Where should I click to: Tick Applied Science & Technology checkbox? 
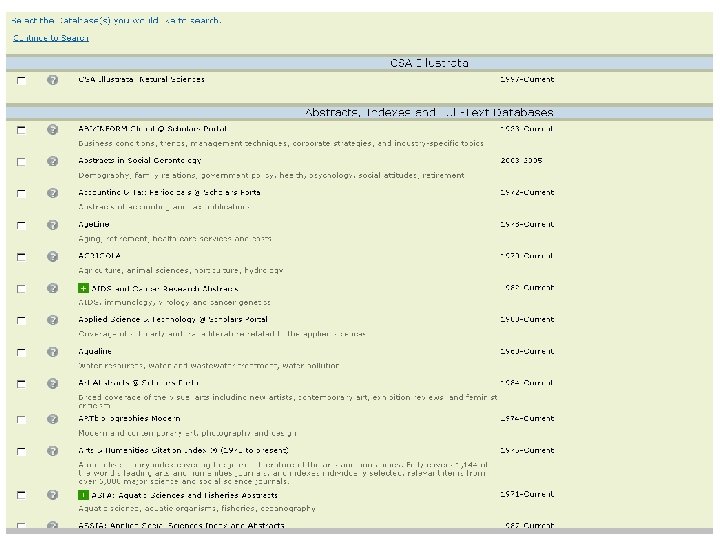click(x=21, y=320)
